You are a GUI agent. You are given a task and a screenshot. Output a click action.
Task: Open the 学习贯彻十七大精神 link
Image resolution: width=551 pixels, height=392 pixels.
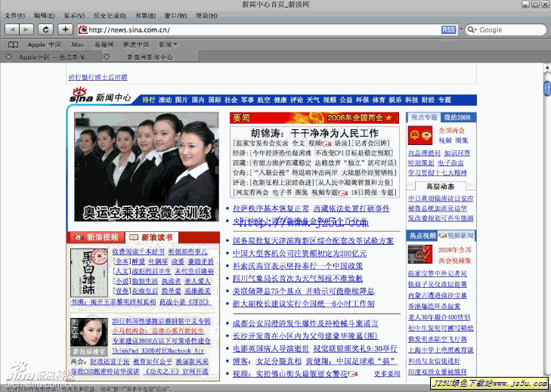(x=438, y=172)
